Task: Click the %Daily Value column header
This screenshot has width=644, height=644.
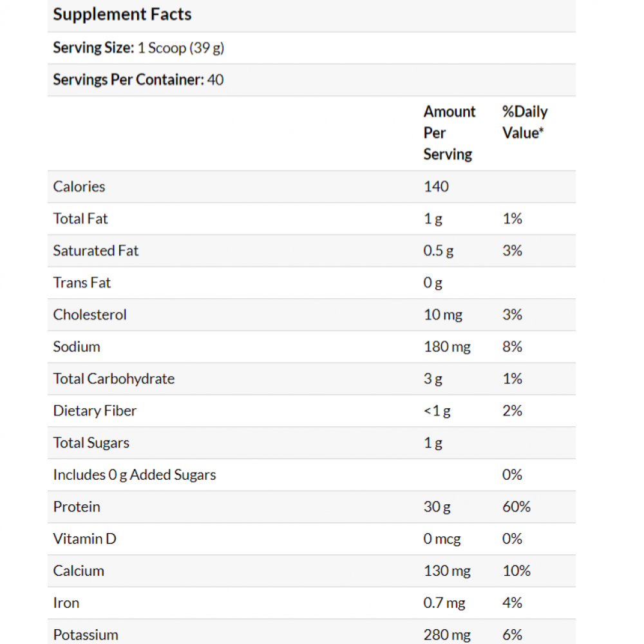Action: (524, 122)
